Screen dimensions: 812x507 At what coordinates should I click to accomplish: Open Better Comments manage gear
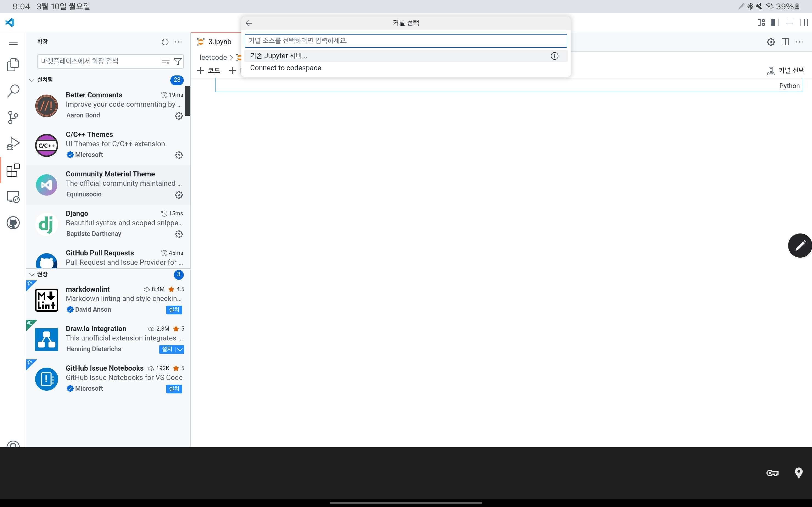(179, 116)
